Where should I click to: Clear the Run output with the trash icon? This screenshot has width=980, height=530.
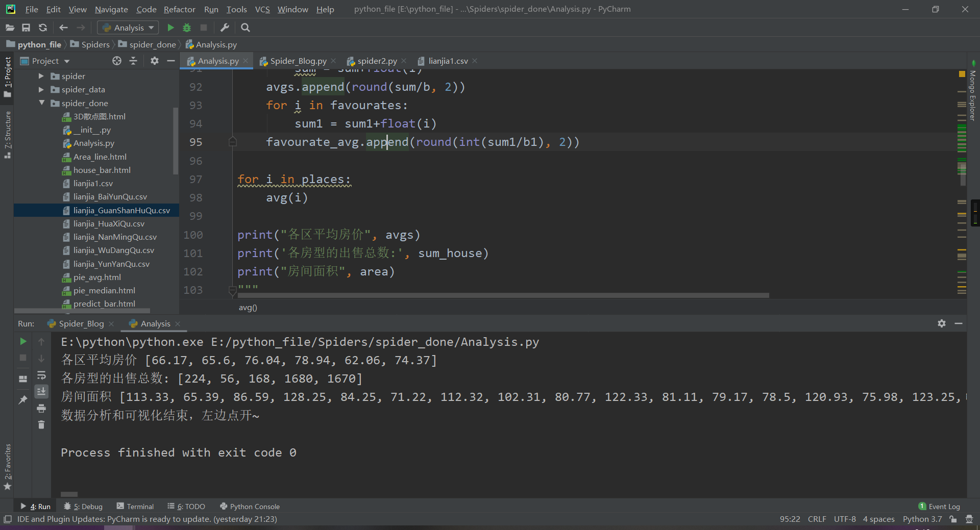(x=41, y=424)
